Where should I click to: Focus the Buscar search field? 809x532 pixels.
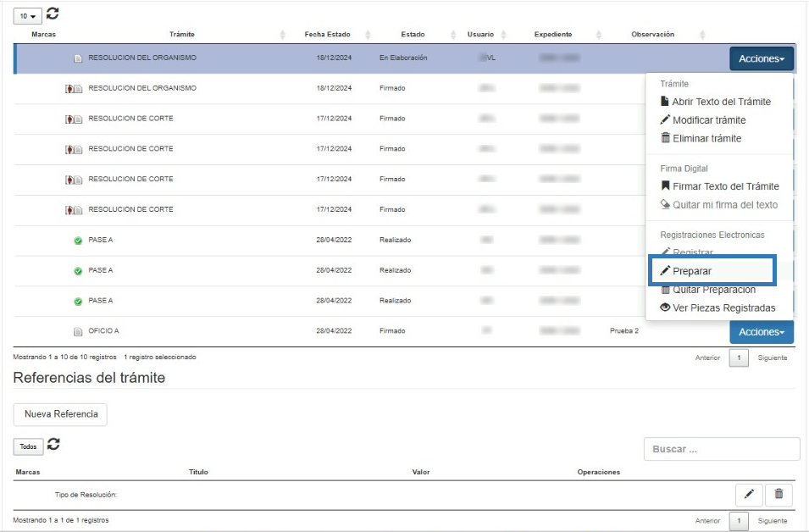[721, 449]
